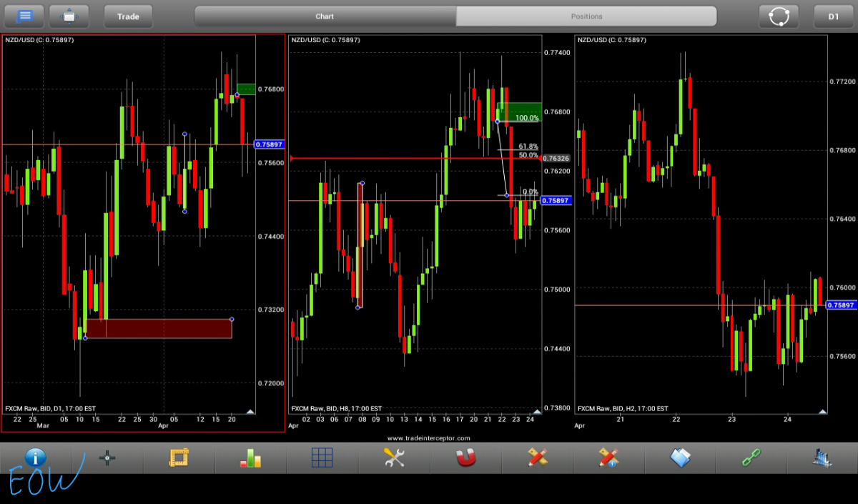Select the crosshair cursor tool

[107, 458]
